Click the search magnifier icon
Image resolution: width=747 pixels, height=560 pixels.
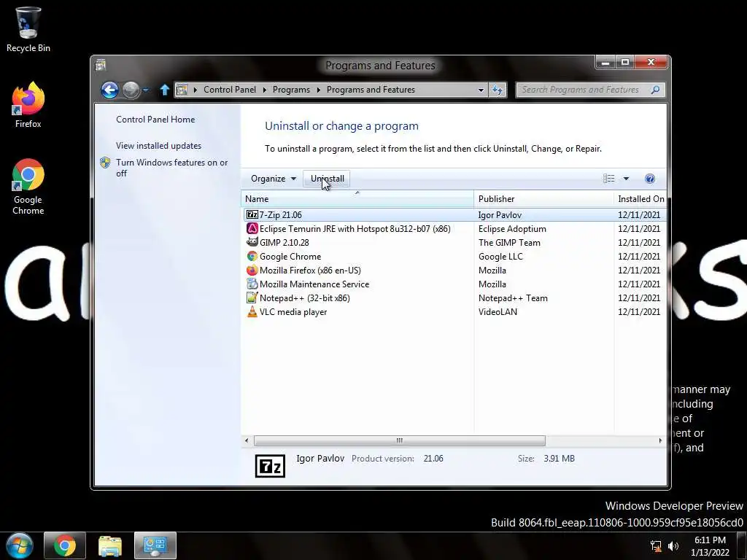[x=656, y=90]
